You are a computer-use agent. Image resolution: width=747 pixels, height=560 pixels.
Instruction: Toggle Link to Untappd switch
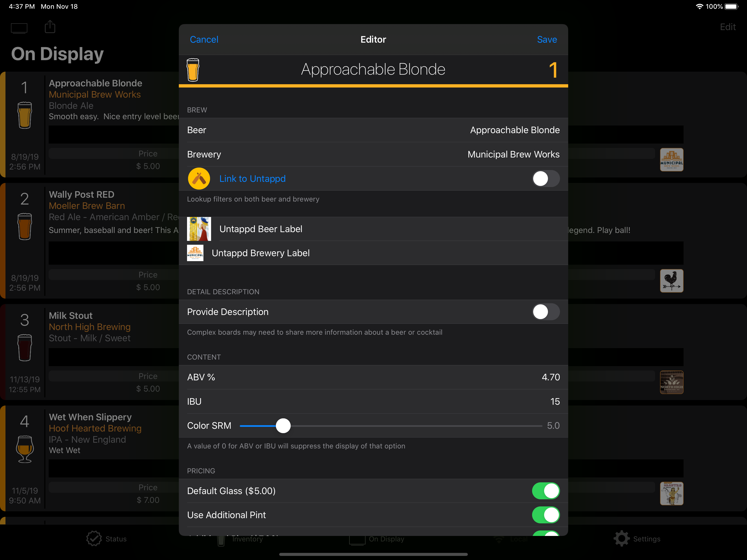[x=546, y=179]
